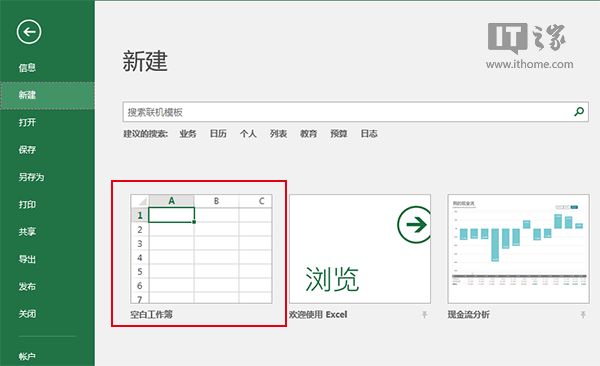Open the 空白工作簿 blank workbook thumbnail
This screenshot has height=366, width=600.
[202, 249]
